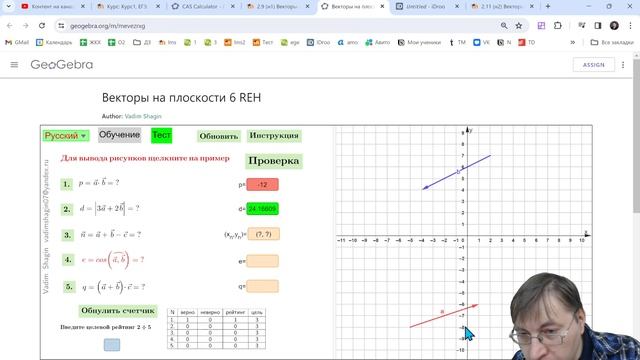Click the page vertical scrollbar
The height and width of the screenshot is (360, 640).
[636, 137]
